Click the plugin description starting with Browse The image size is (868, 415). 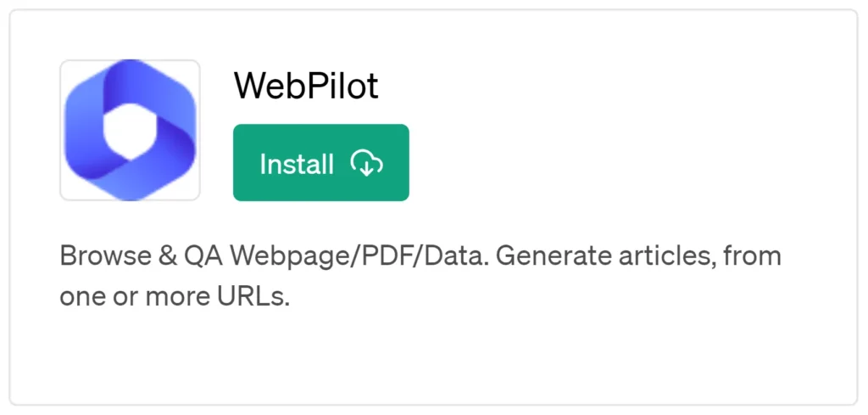coord(420,277)
